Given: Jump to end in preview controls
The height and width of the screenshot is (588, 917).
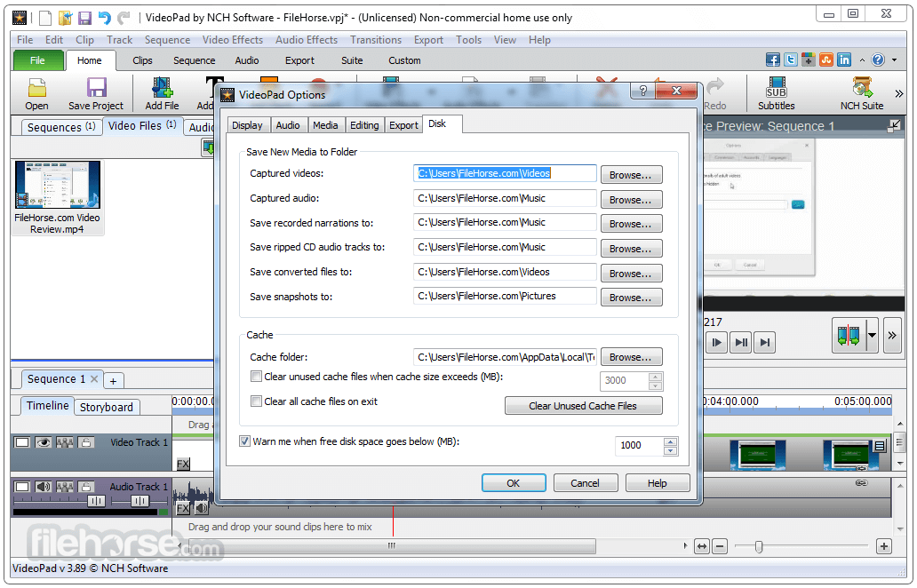Looking at the screenshot, I should [765, 343].
